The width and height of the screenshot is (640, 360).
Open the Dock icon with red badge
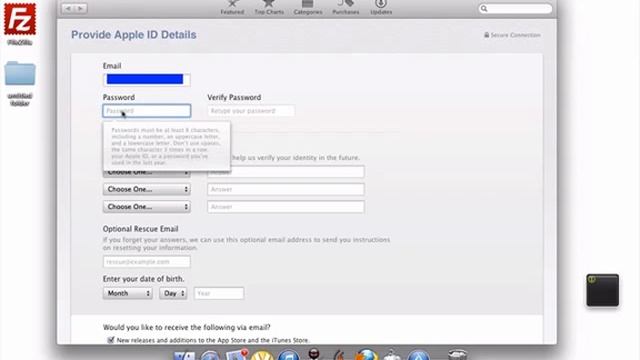237,355
